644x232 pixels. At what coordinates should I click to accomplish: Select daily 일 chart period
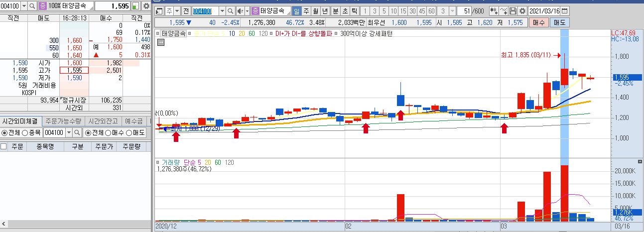pyautogui.click(x=296, y=10)
